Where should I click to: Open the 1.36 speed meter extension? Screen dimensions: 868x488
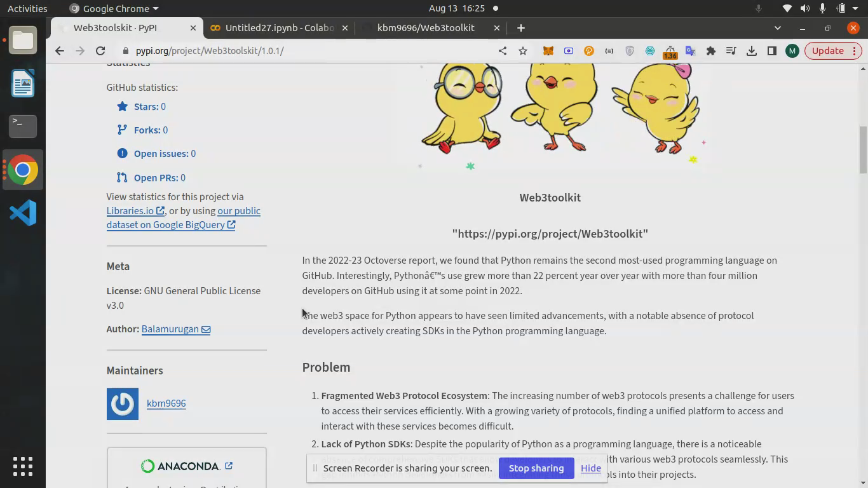670,51
